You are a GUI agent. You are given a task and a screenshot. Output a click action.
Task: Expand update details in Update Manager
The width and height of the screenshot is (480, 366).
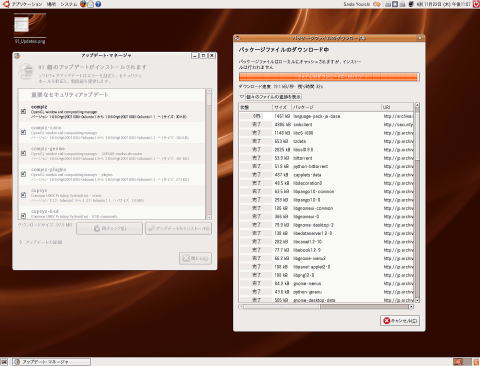21,242
